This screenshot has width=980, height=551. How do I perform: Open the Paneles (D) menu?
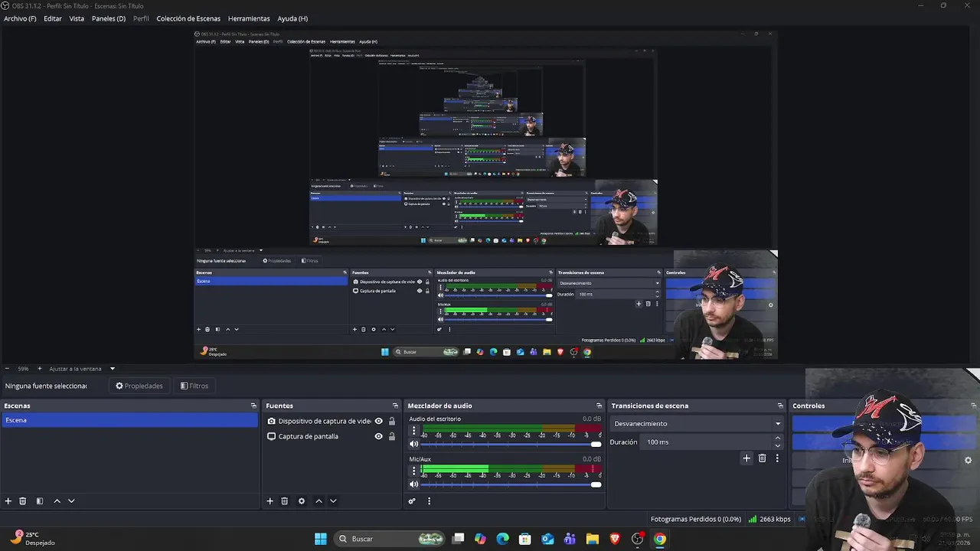click(x=109, y=18)
